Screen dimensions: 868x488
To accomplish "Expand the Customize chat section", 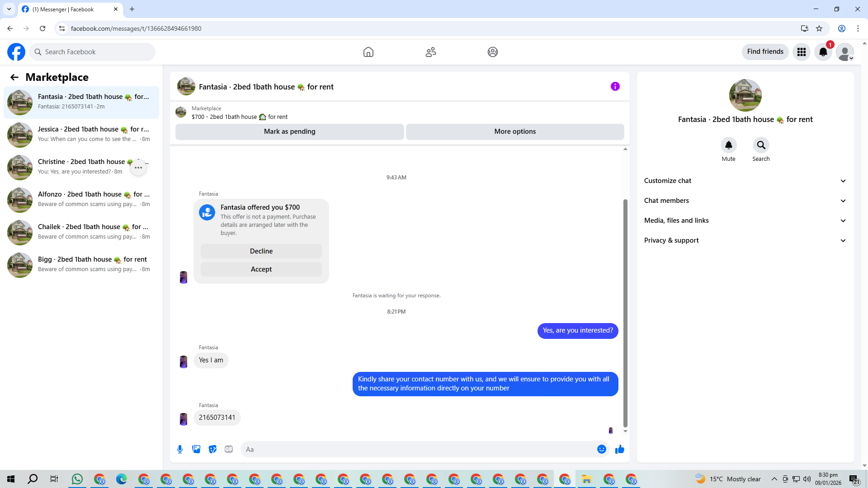I will point(745,181).
